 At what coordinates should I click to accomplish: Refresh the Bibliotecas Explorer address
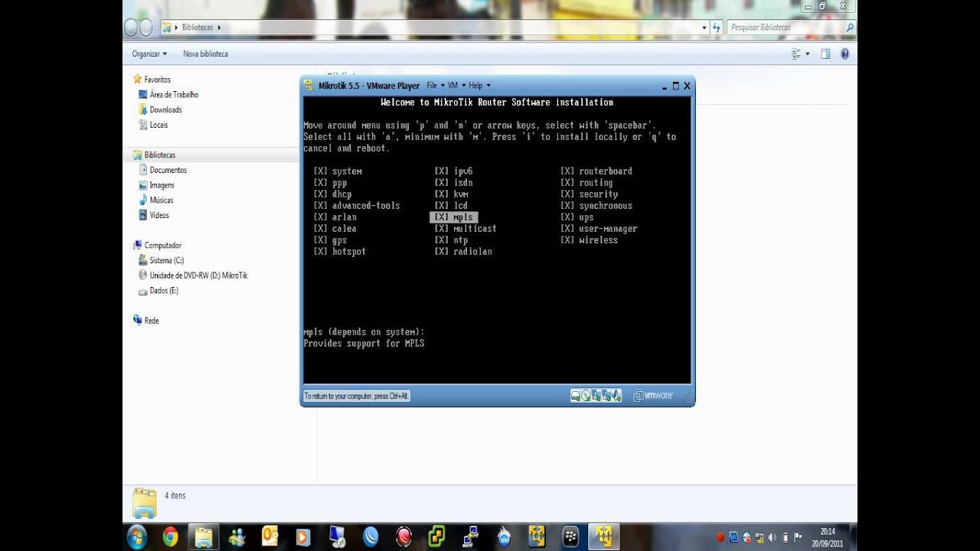click(x=717, y=28)
